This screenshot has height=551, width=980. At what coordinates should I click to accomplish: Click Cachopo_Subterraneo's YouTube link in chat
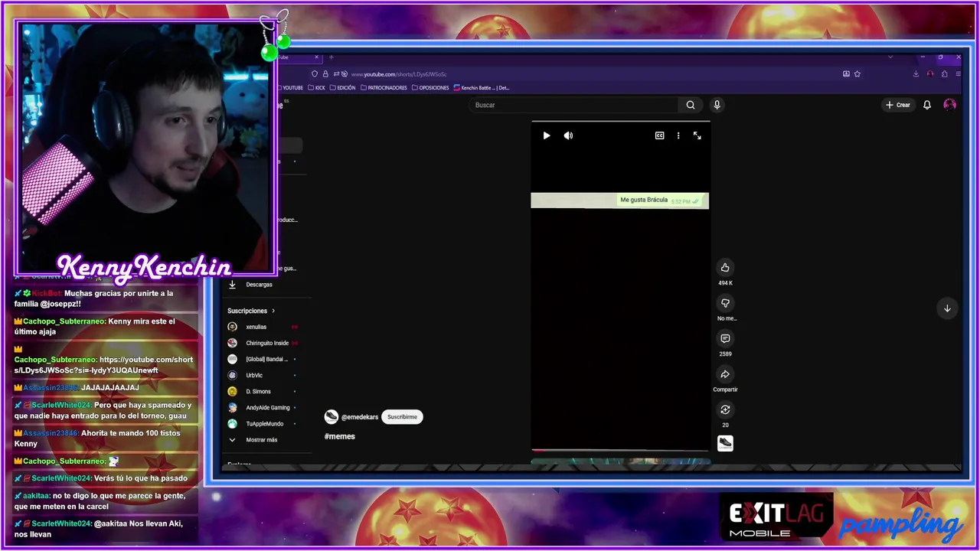[103, 365]
